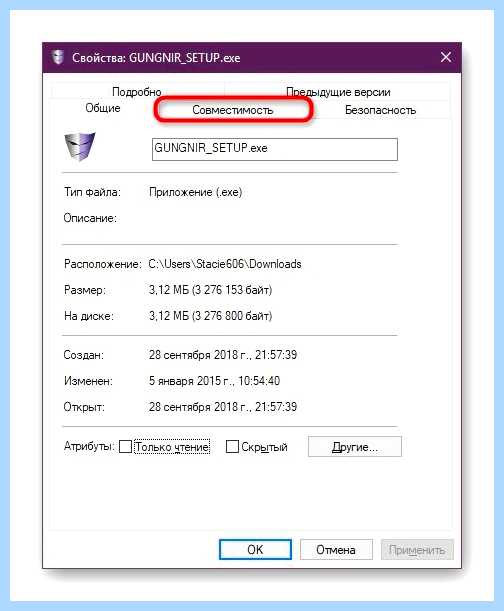
Task: Click the 'Атрибуты:' label
Action: pos(89,446)
